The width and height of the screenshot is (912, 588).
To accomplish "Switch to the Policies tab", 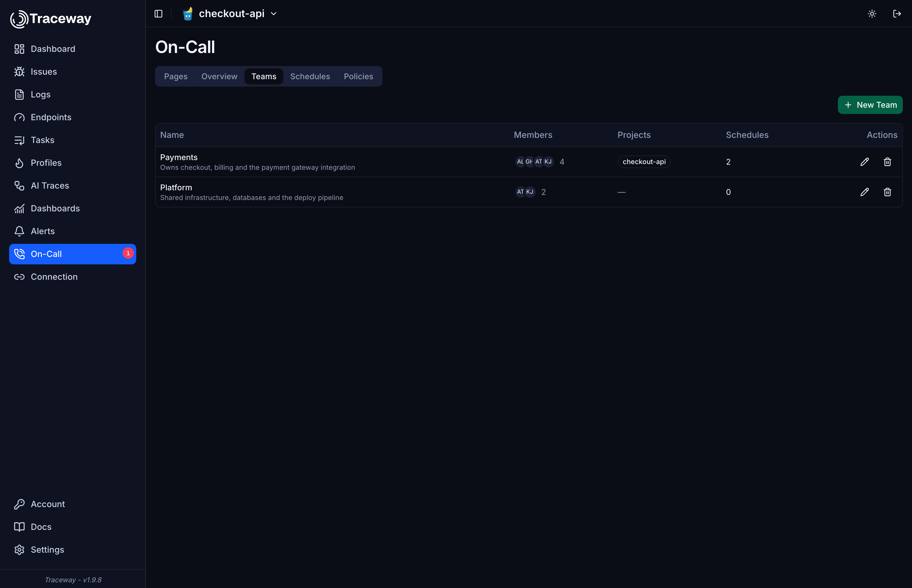I will tap(358, 76).
